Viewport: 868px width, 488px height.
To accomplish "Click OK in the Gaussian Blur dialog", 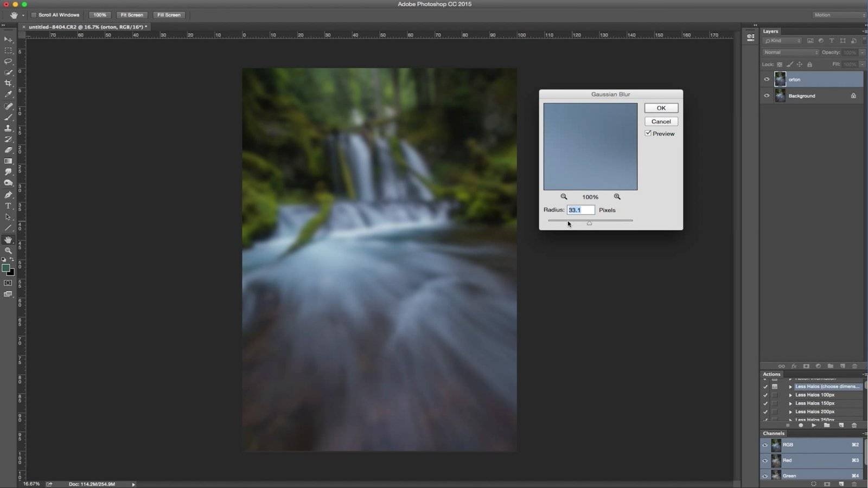I will point(661,108).
